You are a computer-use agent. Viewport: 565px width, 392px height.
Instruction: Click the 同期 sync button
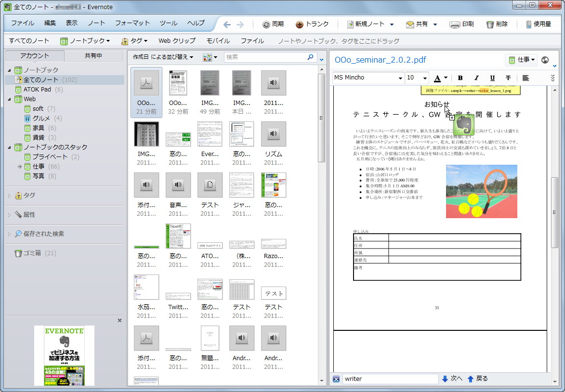[x=273, y=24]
